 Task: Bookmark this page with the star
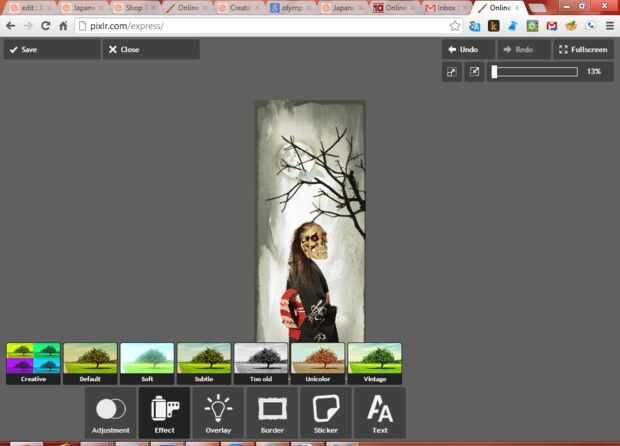[x=455, y=26]
